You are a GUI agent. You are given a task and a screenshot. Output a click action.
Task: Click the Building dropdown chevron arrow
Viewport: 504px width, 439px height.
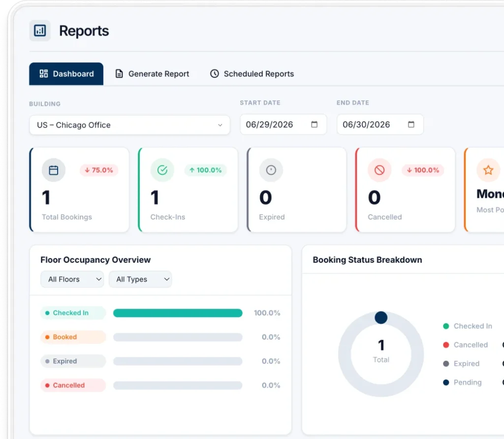220,125
